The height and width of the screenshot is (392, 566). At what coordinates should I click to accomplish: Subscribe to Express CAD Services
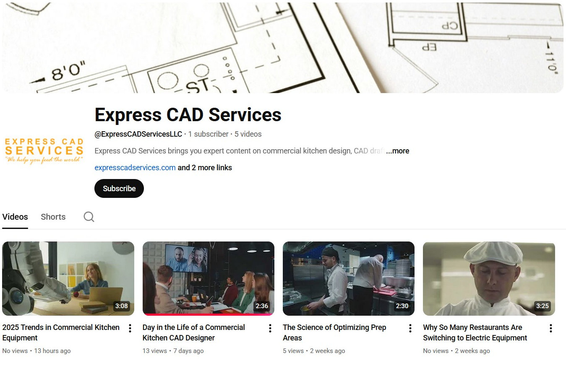click(x=119, y=188)
